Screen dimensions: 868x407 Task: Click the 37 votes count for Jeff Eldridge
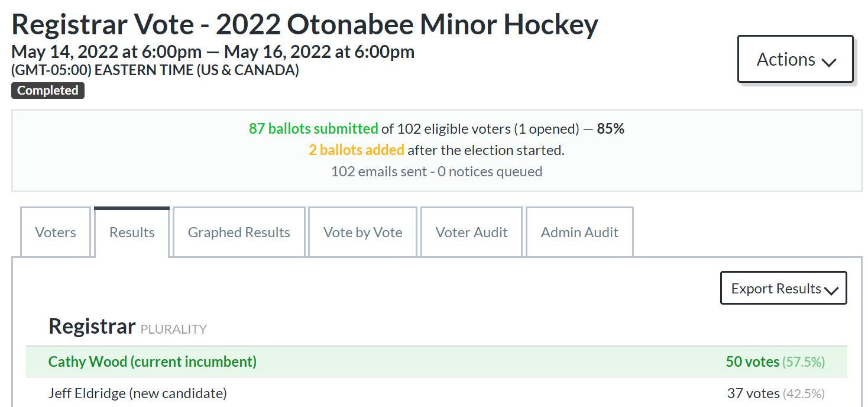click(x=753, y=393)
